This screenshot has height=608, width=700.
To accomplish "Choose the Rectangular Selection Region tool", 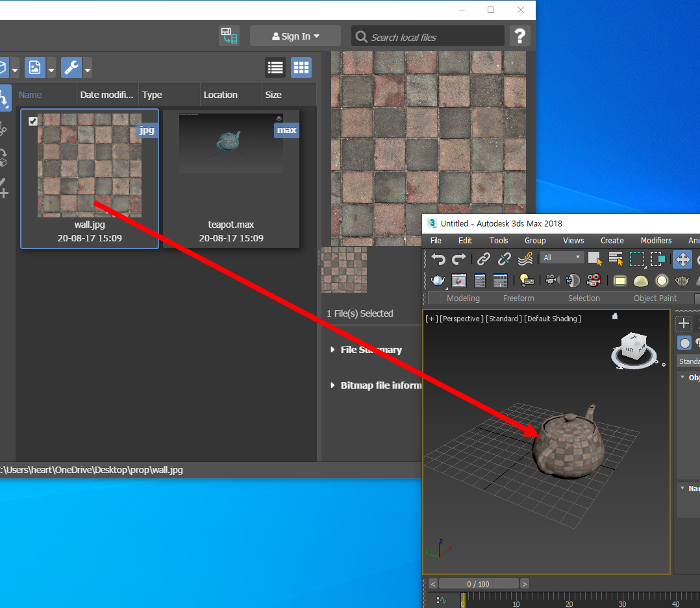I will tap(637, 259).
